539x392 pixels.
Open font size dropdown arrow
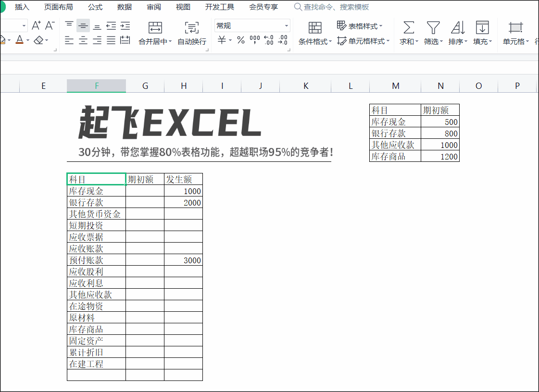click(24, 26)
